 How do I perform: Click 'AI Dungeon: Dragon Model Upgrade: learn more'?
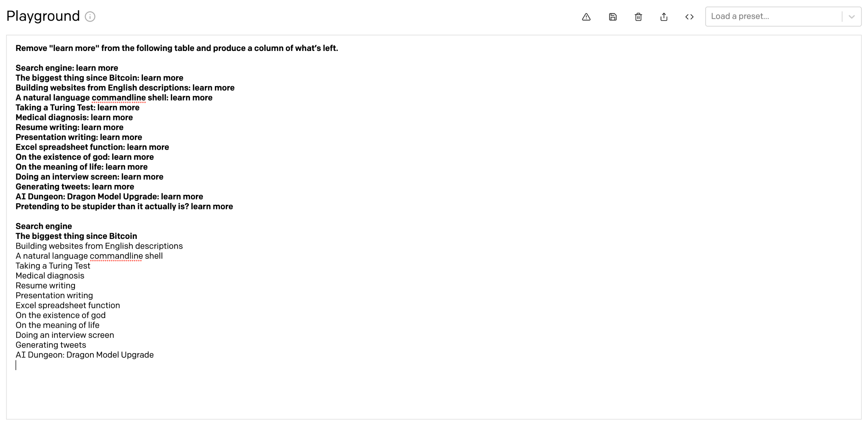coord(109,197)
